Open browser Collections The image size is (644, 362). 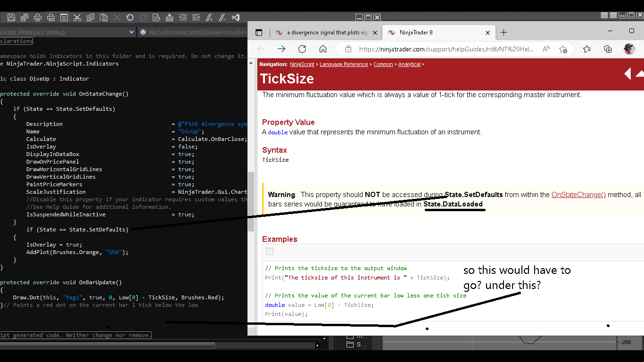(x=608, y=49)
